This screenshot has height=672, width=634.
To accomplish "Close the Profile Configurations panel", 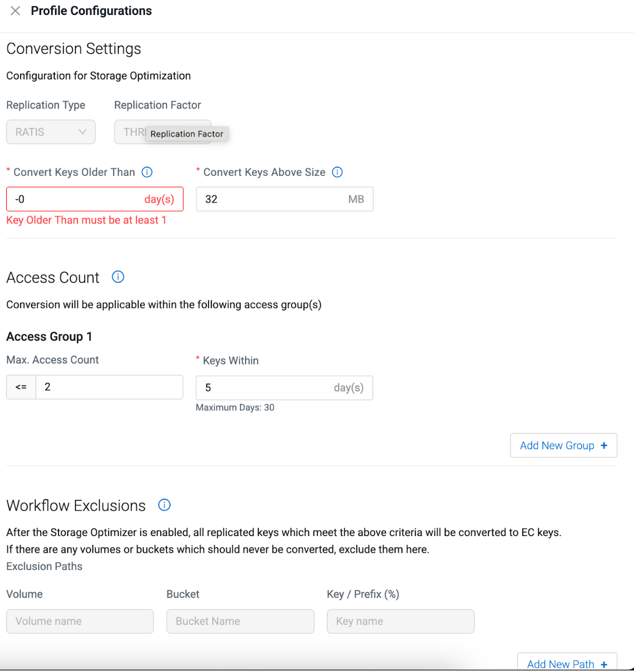I will click(16, 11).
